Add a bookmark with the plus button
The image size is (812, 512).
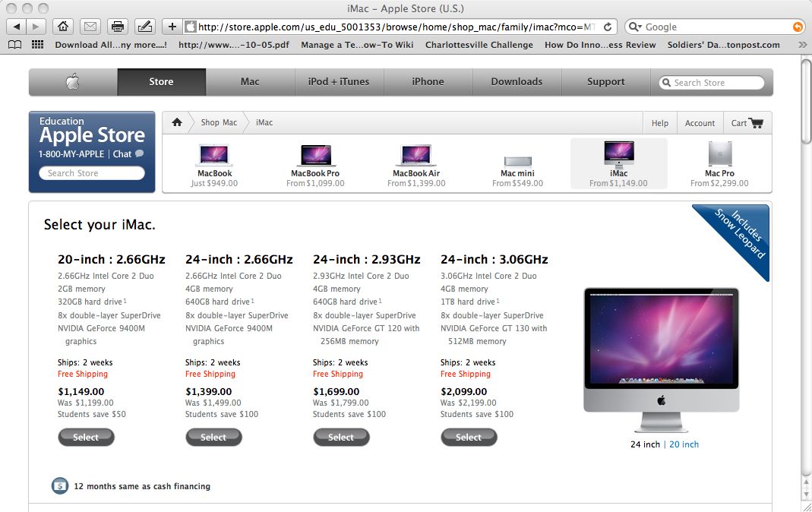[172, 27]
